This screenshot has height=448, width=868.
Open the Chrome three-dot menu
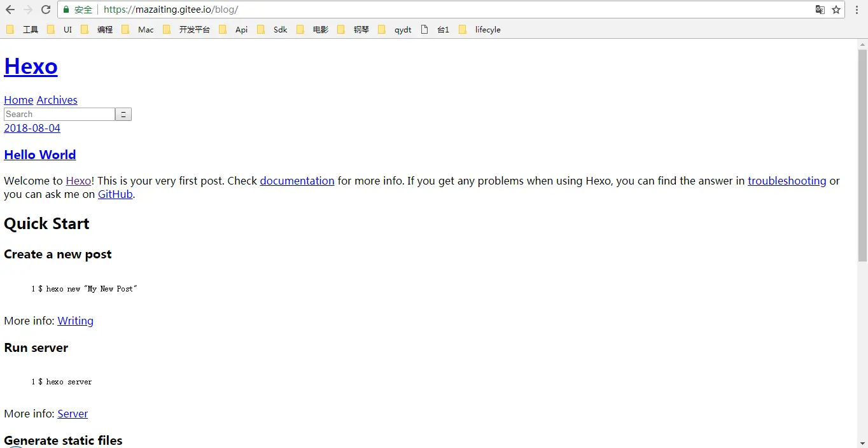pos(857,10)
